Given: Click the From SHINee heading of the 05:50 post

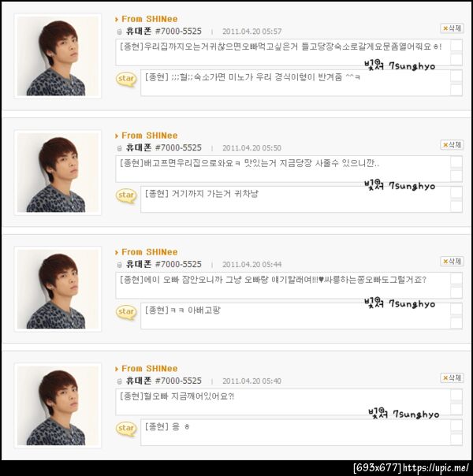Looking at the screenshot, I should (149, 136).
